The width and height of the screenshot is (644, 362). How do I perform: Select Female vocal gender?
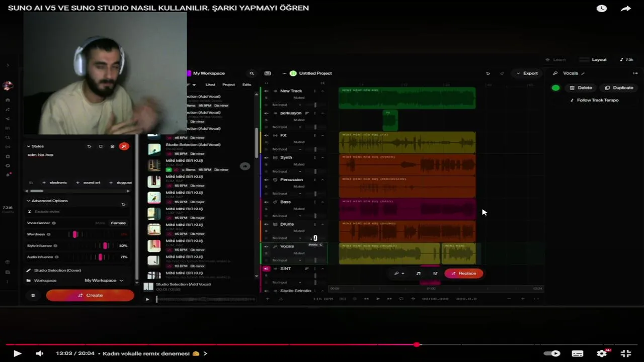pos(118,223)
